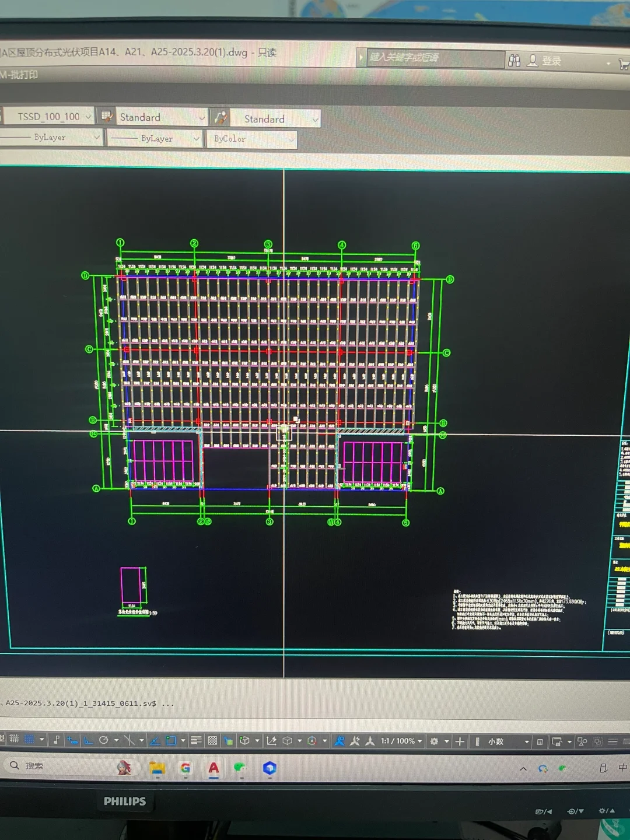Click hardware acceleration icon
Viewport: 630px width, 840px height.
tap(597, 742)
